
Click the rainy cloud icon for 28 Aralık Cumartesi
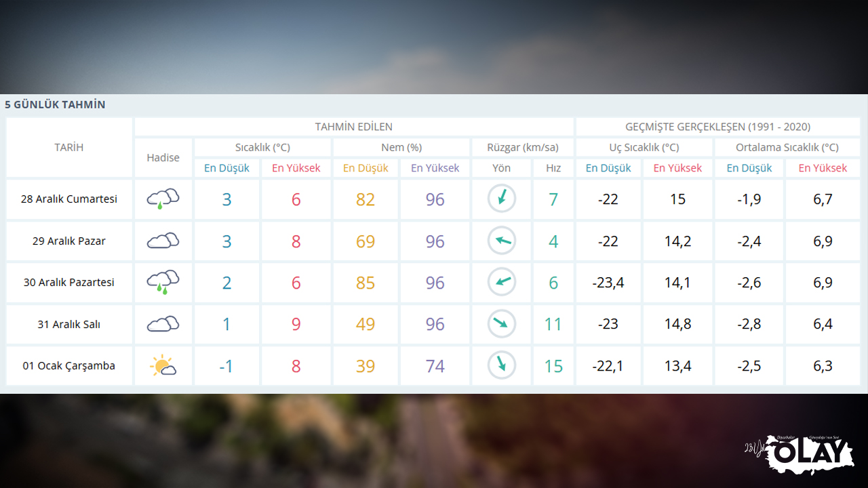[x=163, y=199]
